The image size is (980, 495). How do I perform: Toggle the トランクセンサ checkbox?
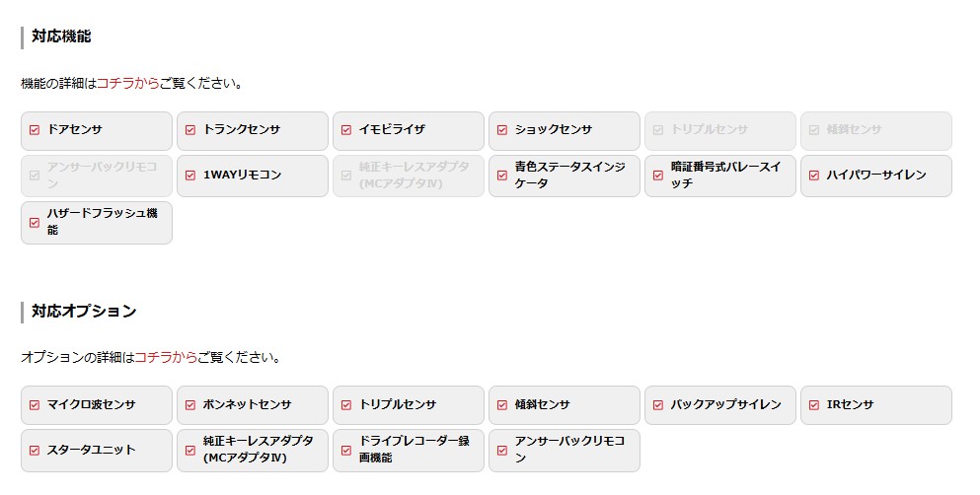click(x=190, y=130)
